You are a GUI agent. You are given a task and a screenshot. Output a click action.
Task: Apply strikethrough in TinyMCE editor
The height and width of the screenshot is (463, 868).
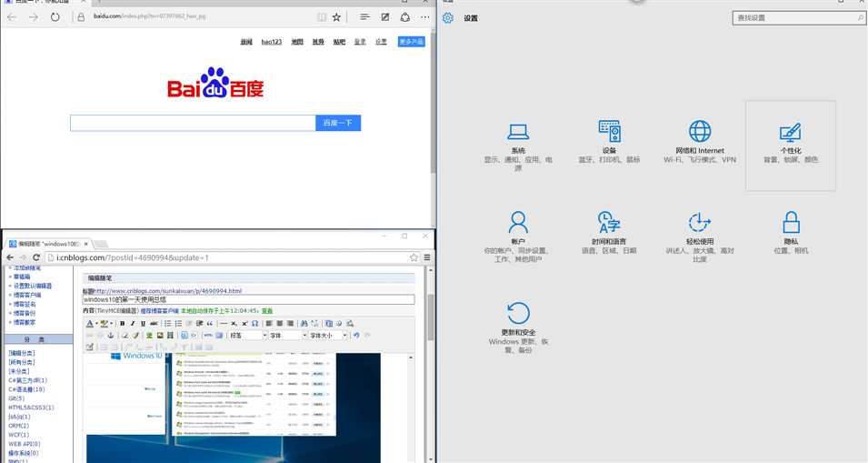[x=154, y=324]
